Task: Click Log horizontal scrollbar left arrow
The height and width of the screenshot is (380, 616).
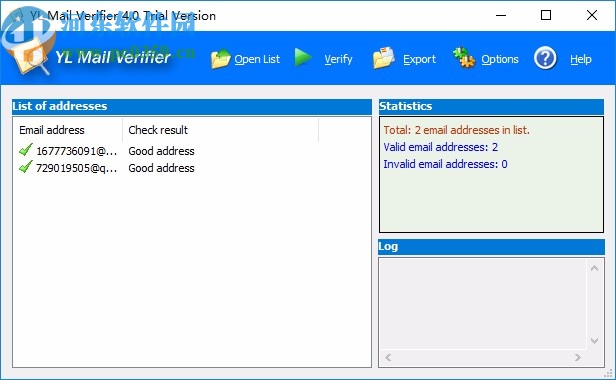Action: [x=388, y=357]
